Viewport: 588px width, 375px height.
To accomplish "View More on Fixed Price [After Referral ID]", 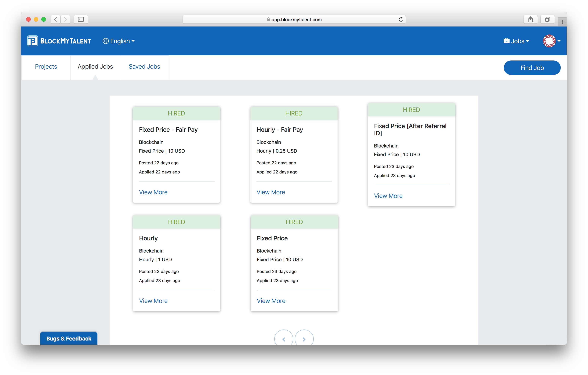I will point(388,196).
